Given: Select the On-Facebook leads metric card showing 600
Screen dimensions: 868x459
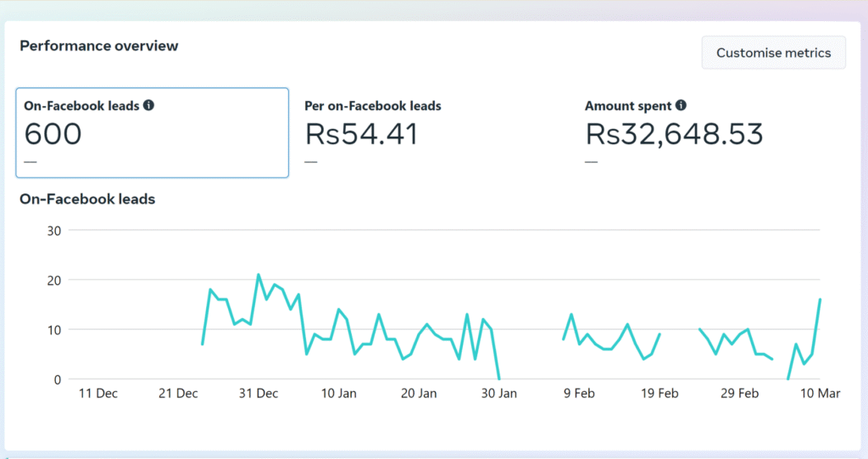Looking at the screenshot, I should point(153,132).
